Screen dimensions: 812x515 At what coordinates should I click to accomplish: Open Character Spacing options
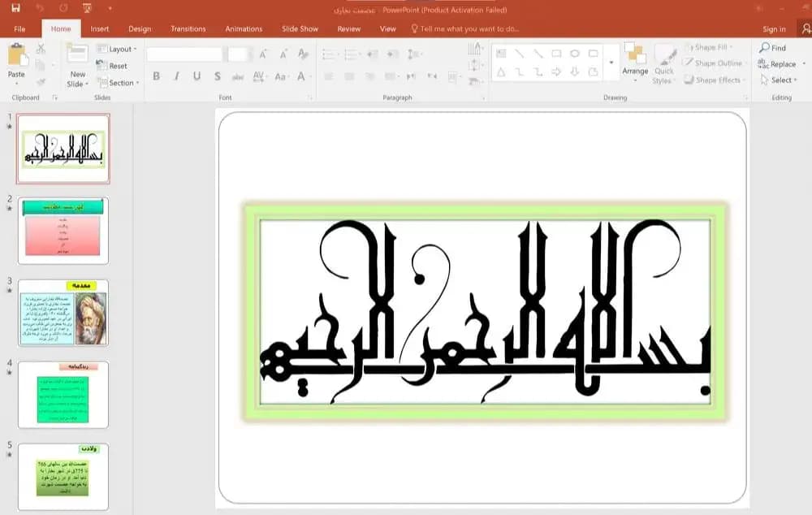[x=259, y=76]
